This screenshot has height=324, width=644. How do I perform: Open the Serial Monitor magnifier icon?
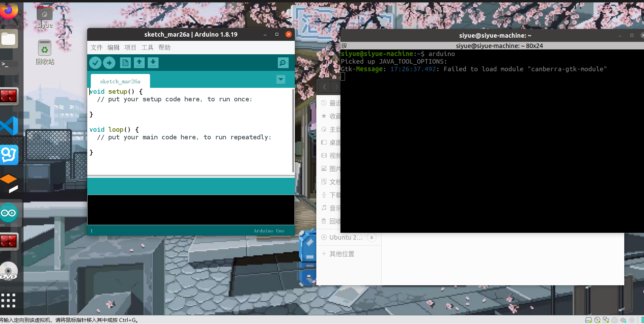pyautogui.click(x=283, y=63)
